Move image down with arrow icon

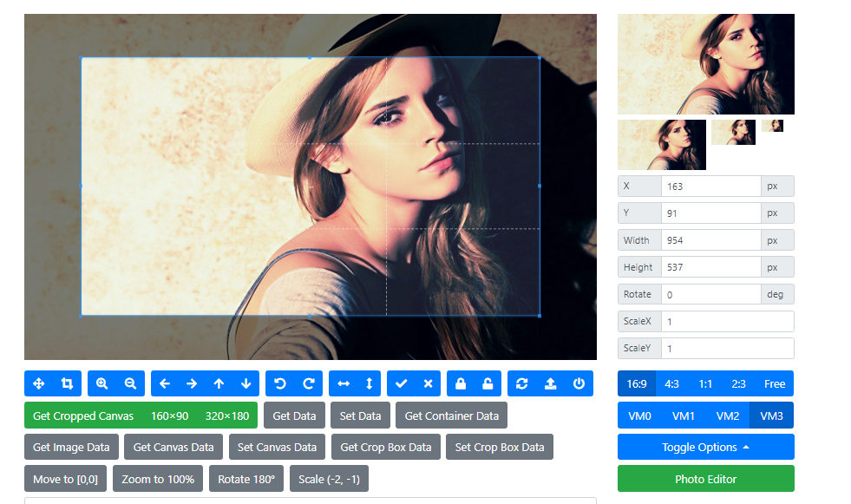pyautogui.click(x=245, y=383)
